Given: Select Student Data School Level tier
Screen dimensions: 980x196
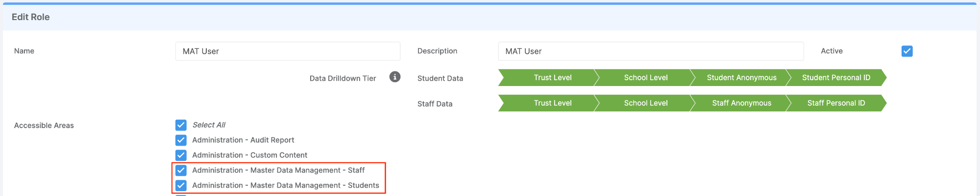Looking at the screenshot, I should (645, 78).
